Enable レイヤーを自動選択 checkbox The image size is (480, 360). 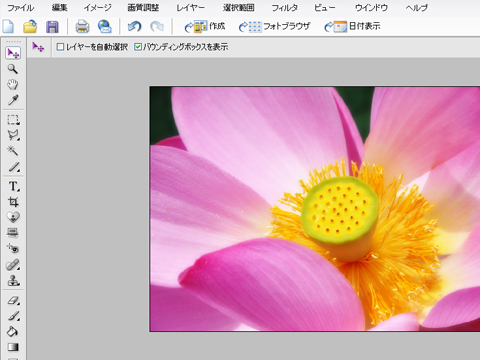point(60,47)
